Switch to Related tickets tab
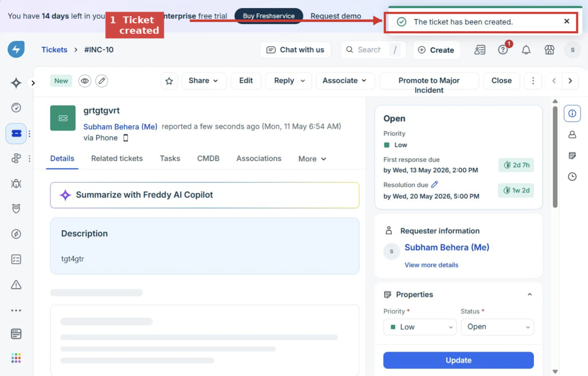 tap(117, 158)
